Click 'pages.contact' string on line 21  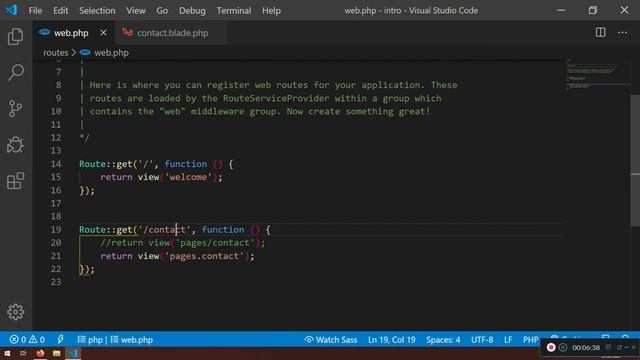(x=204, y=256)
